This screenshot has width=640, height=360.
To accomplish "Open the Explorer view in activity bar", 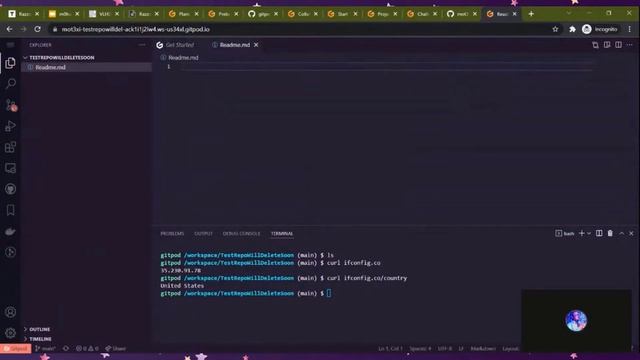I will tap(11, 62).
